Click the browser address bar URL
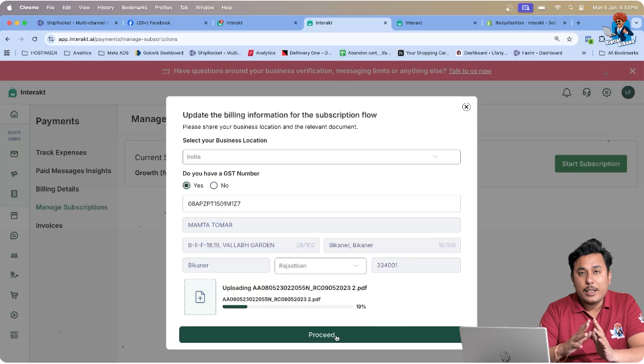644x364 pixels. pyautogui.click(x=118, y=39)
